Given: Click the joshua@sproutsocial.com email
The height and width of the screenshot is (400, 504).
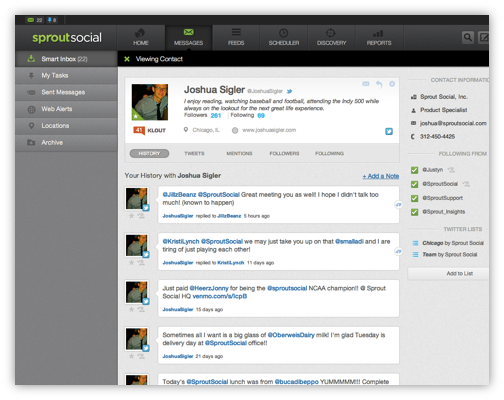Looking at the screenshot, I should [453, 123].
